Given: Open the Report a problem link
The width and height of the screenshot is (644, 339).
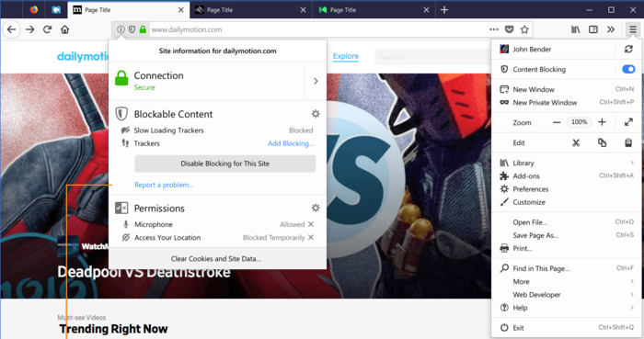Looking at the screenshot, I should point(165,185).
